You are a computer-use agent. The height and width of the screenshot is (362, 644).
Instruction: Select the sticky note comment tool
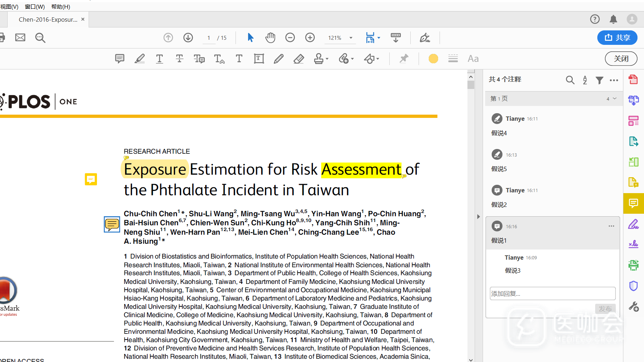coord(119,59)
